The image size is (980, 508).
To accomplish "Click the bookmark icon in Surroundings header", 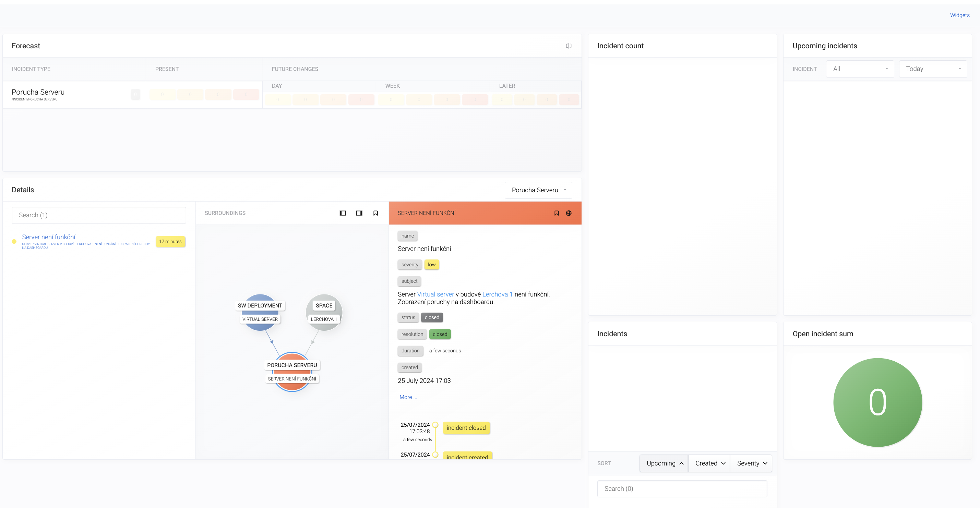I will pyautogui.click(x=375, y=213).
